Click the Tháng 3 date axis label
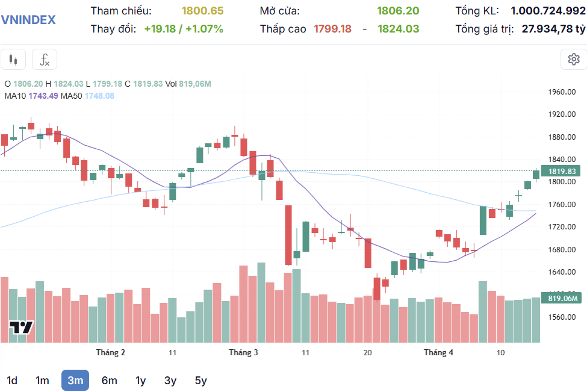 coord(243,352)
